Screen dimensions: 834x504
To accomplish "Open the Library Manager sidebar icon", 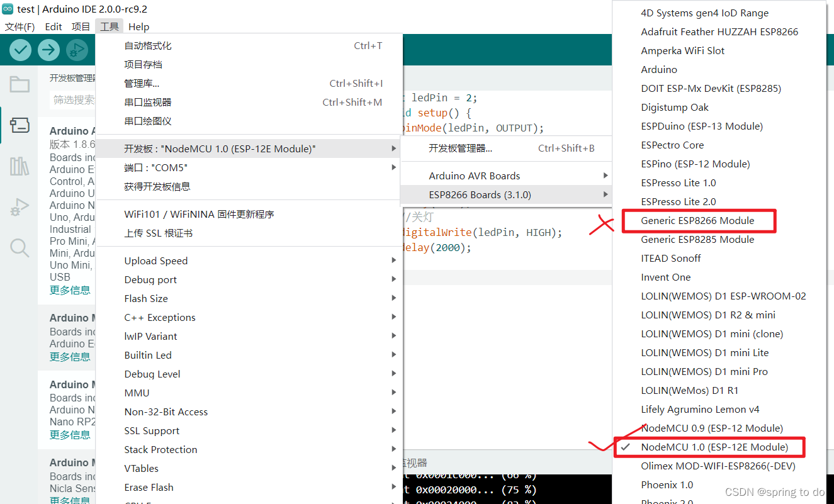I will pos(20,166).
